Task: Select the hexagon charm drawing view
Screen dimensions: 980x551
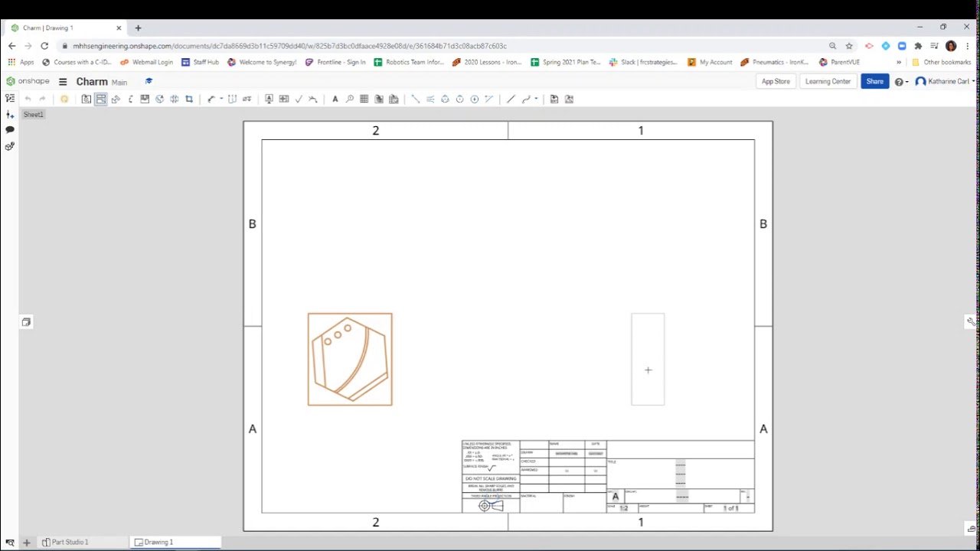Action: click(x=350, y=359)
